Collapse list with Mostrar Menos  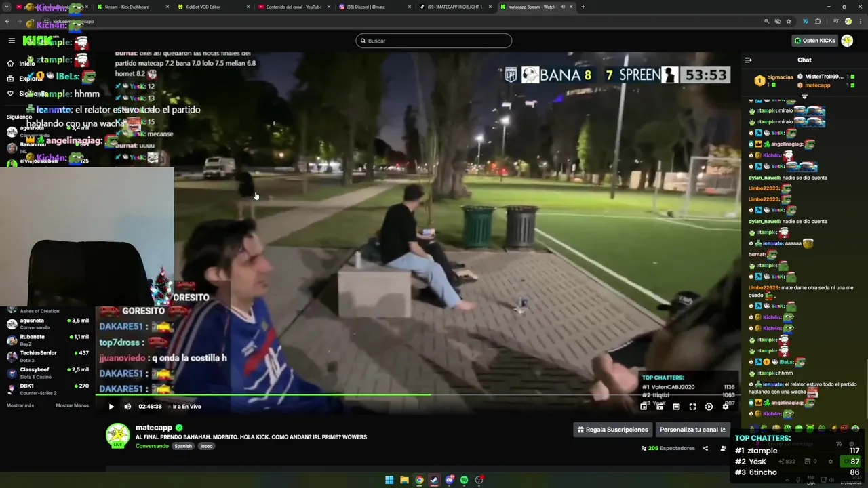pyautogui.click(x=72, y=405)
